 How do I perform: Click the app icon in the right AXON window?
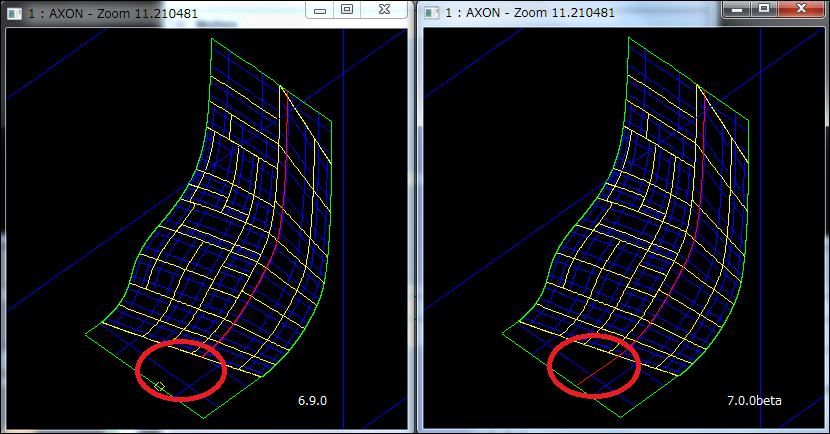(431, 12)
